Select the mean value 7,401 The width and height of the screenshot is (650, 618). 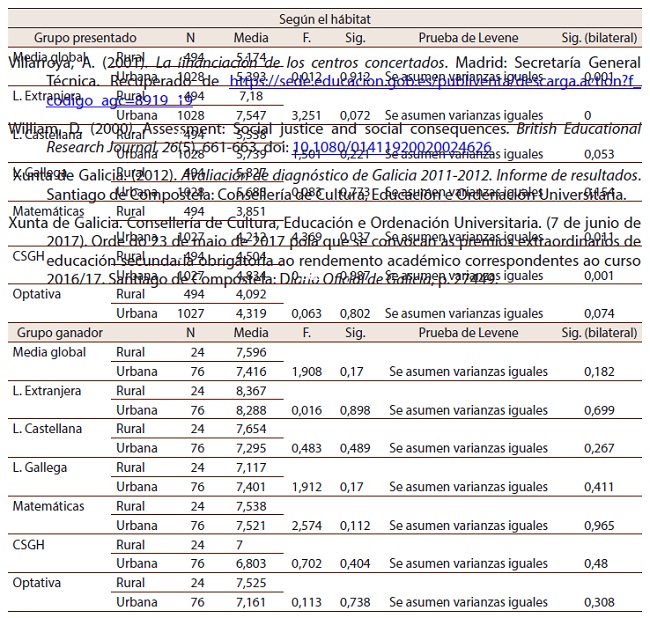click(x=251, y=487)
